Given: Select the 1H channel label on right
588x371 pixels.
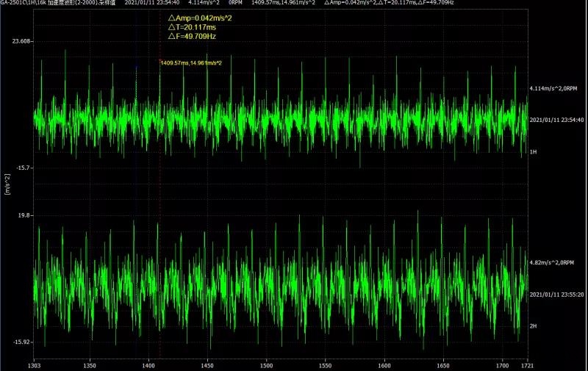Looking at the screenshot, I should pyautogui.click(x=533, y=151).
